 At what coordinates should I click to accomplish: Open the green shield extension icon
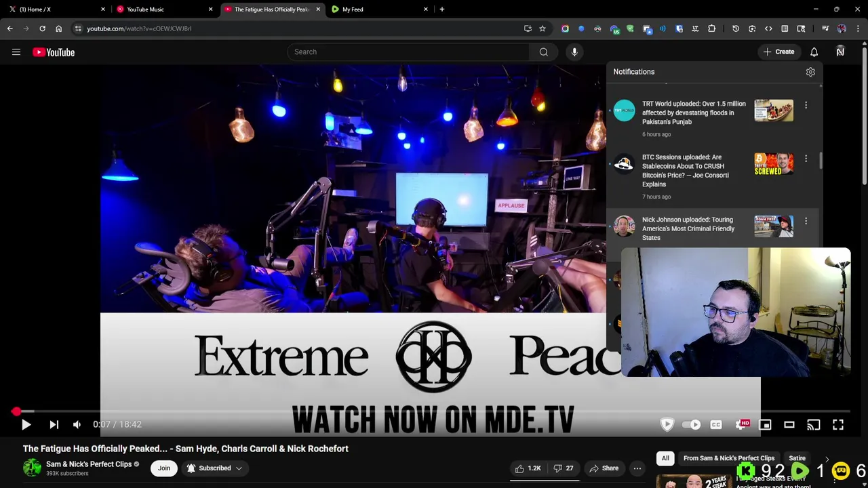630,28
